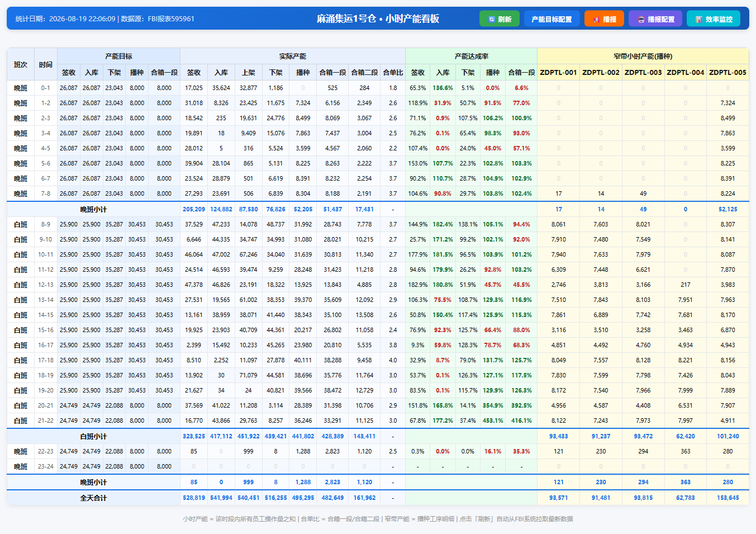This screenshot has height=534, width=756.
Task: Select the 白班小计 subtotal row label
Action: pyautogui.click(x=93, y=436)
